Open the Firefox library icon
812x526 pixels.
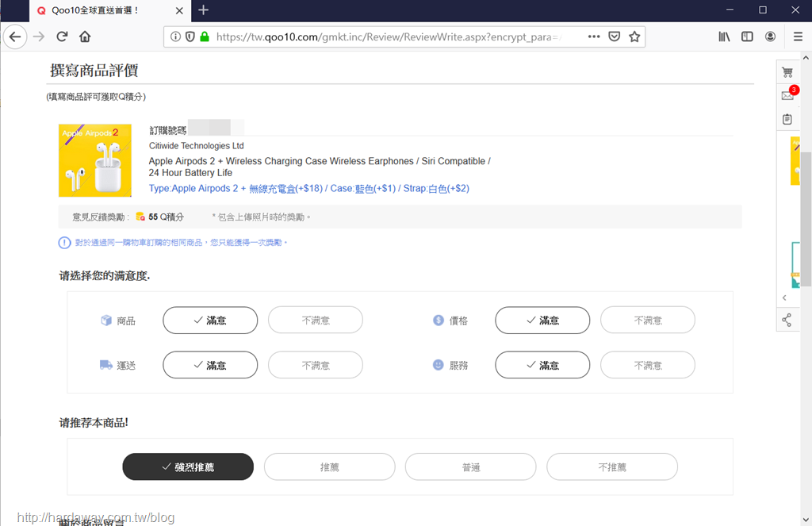pyautogui.click(x=724, y=36)
